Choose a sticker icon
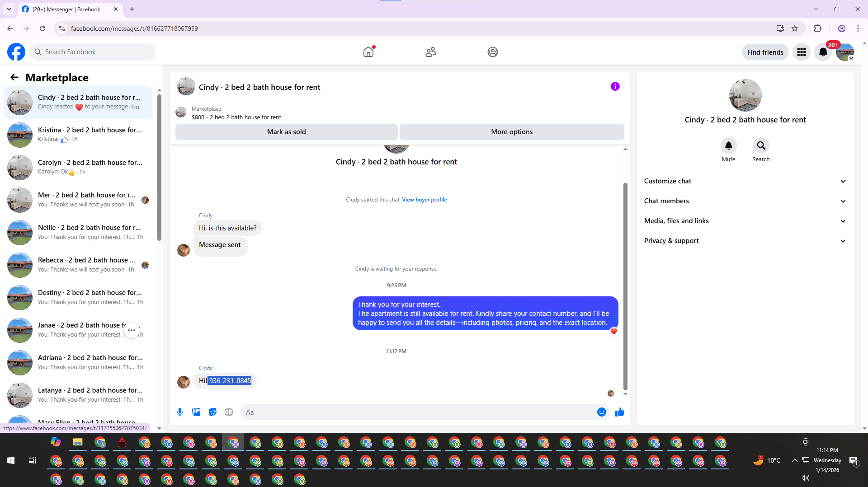The height and width of the screenshot is (487, 868). (x=212, y=412)
